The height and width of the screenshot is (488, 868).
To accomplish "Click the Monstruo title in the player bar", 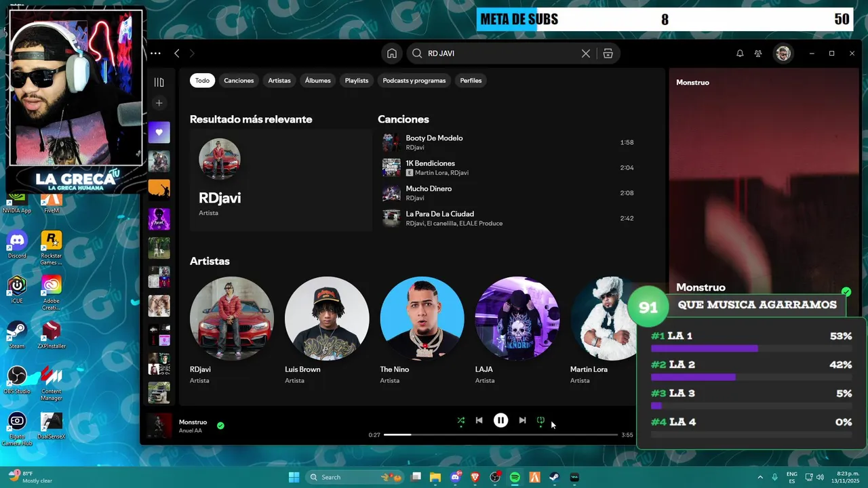I will [193, 422].
